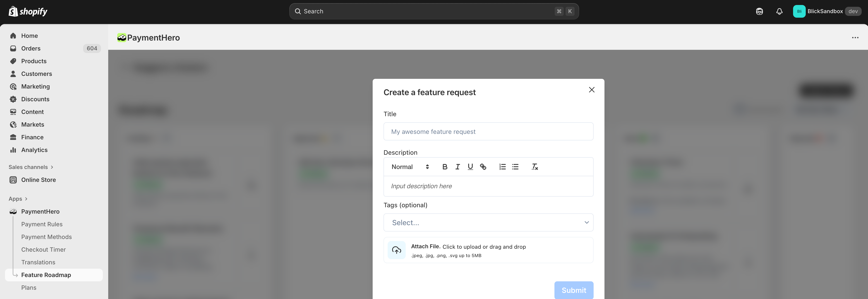Open the three-dot app menu

click(855, 37)
